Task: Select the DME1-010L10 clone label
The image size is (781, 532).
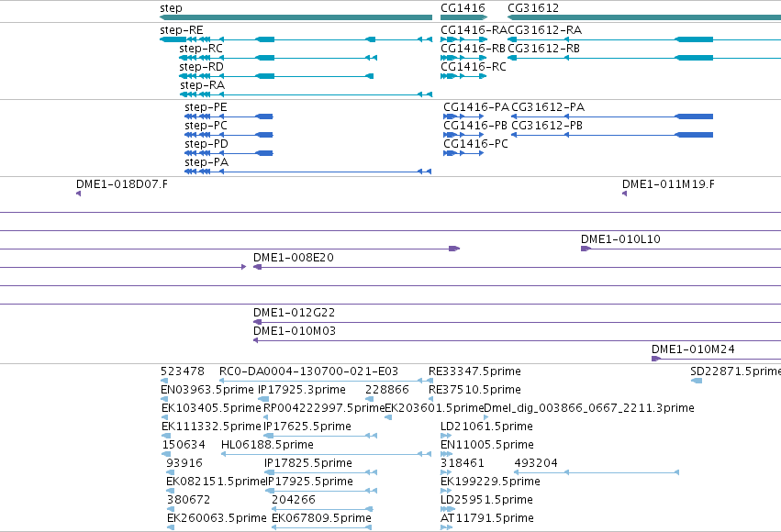Action: pyautogui.click(x=620, y=239)
